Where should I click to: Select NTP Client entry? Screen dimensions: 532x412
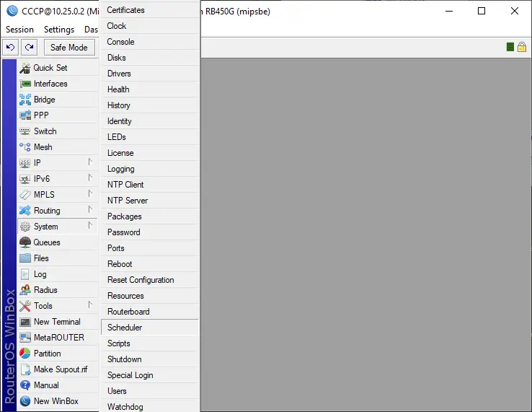pos(150,185)
